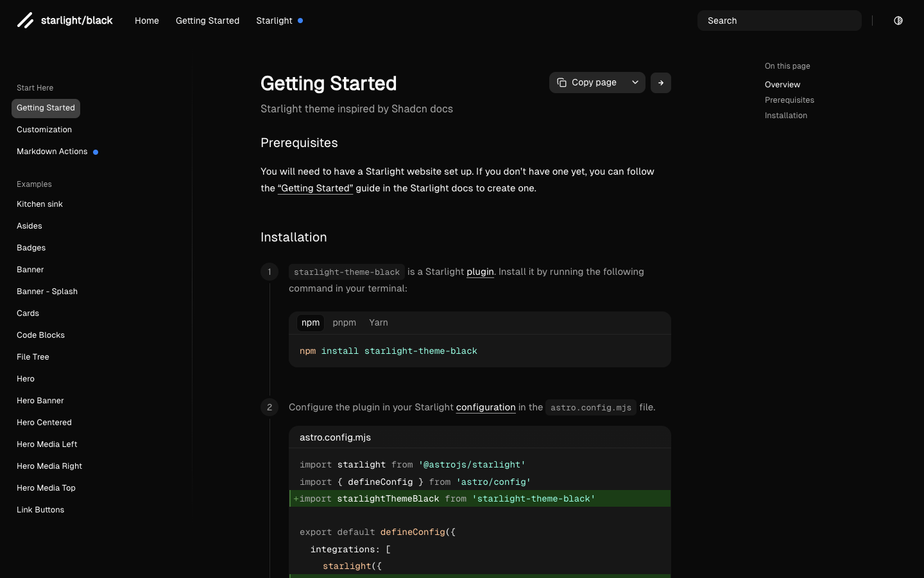Open Banner - Splash example page
The height and width of the screenshot is (578, 924).
point(47,292)
